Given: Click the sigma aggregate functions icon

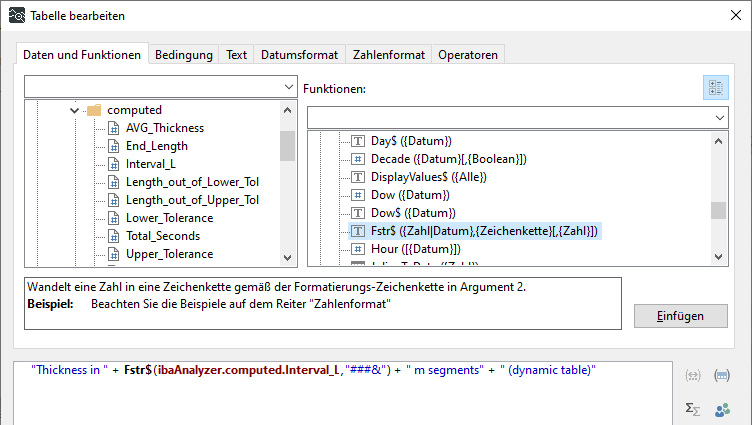Looking at the screenshot, I should [692, 408].
